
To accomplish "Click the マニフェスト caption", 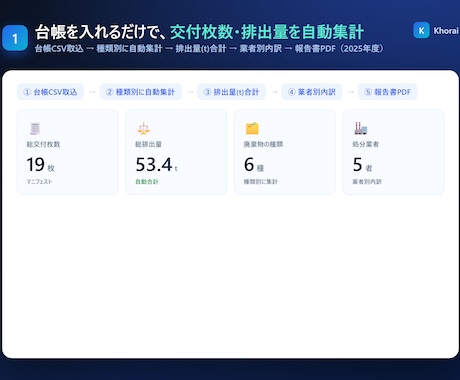I will [x=39, y=181].
